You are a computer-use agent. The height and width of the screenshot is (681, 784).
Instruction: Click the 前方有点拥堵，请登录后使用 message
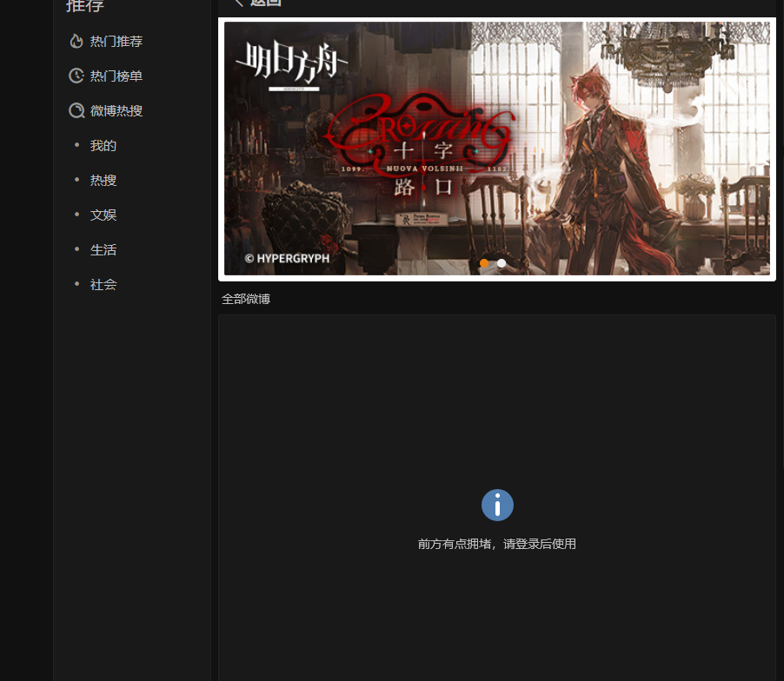tap(497, 544)
